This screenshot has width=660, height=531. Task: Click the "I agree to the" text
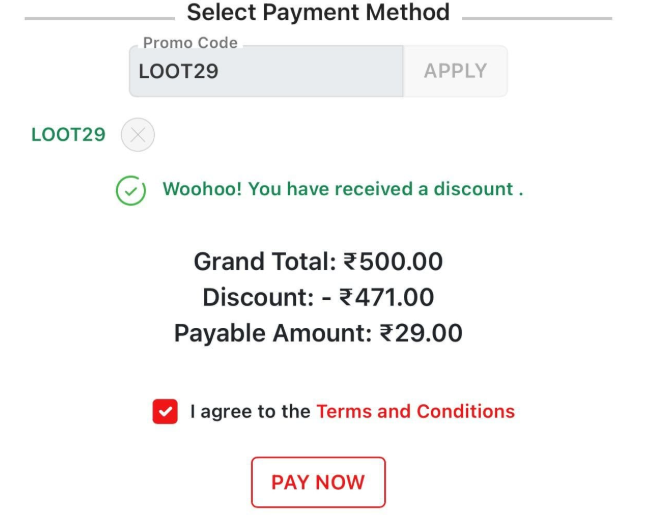point(250,411)
